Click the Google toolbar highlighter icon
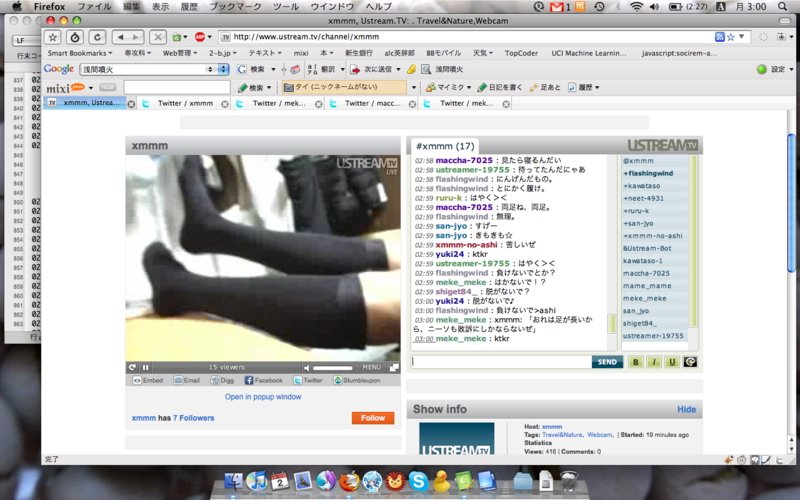Viewport: 800px width, 500px height. (411, 69)
